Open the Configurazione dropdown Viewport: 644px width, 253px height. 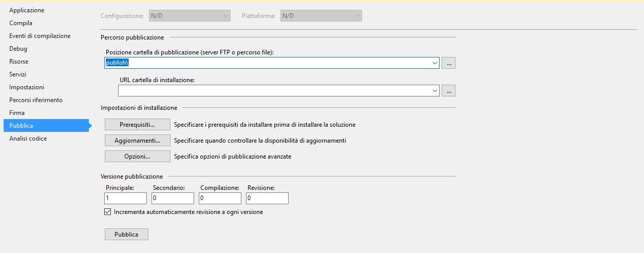coord(190,16)
